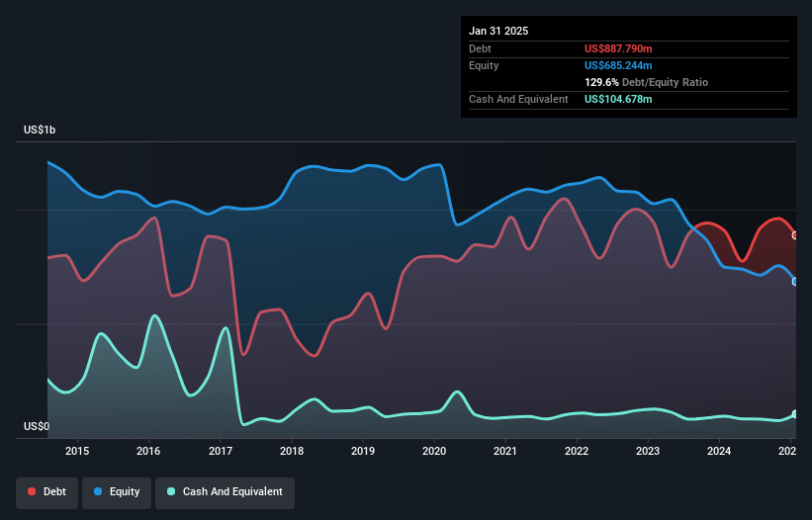Click the red Debt legend dot
Viewport: 812px width, 520px height.
tap(32, 491)
